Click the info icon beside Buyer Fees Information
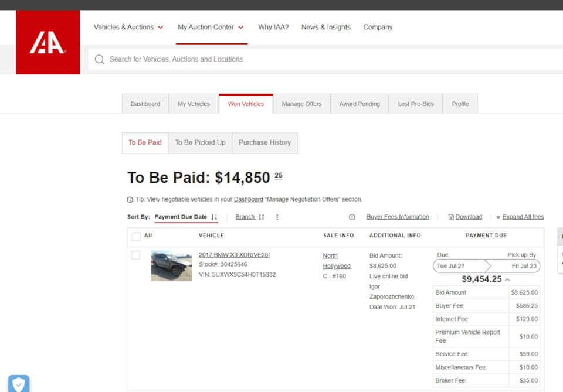Screen dimensions: 563x392 point(352,217)
